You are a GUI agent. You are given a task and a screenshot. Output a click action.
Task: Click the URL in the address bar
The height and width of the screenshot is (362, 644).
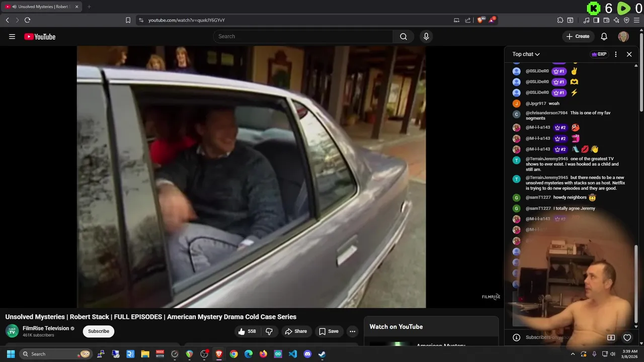coord(187,20)
